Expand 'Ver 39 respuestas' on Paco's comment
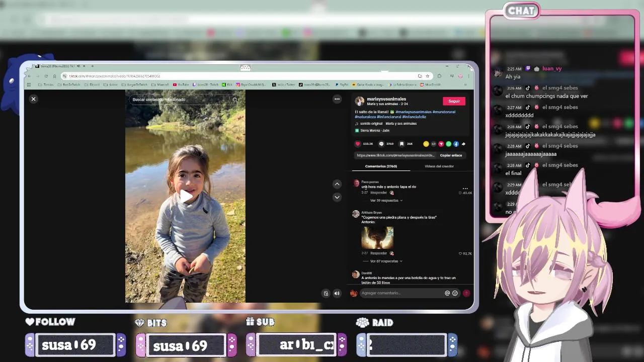Viewport: 644px width, 362px height. [x=386, y=200]
